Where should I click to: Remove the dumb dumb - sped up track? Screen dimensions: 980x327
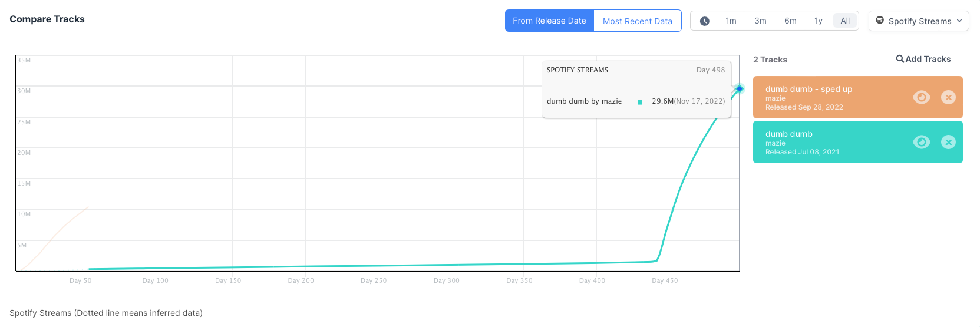(948, 97)
